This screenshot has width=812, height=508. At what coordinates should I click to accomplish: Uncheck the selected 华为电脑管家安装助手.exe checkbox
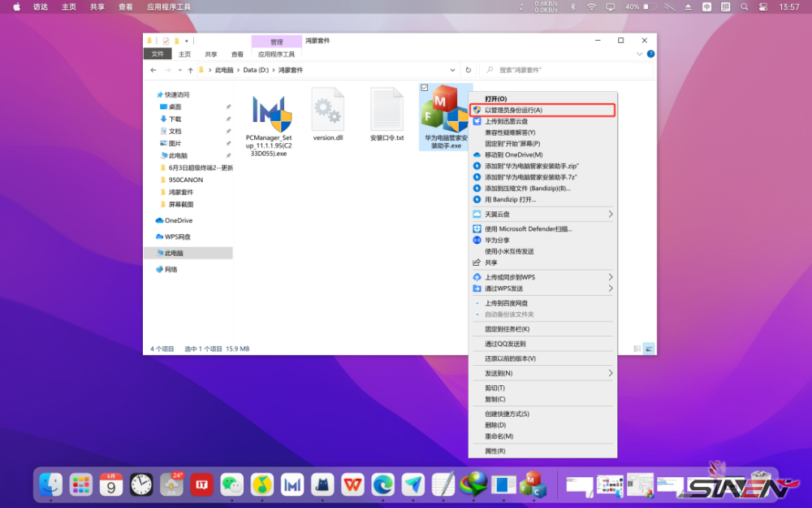[424, 88]
